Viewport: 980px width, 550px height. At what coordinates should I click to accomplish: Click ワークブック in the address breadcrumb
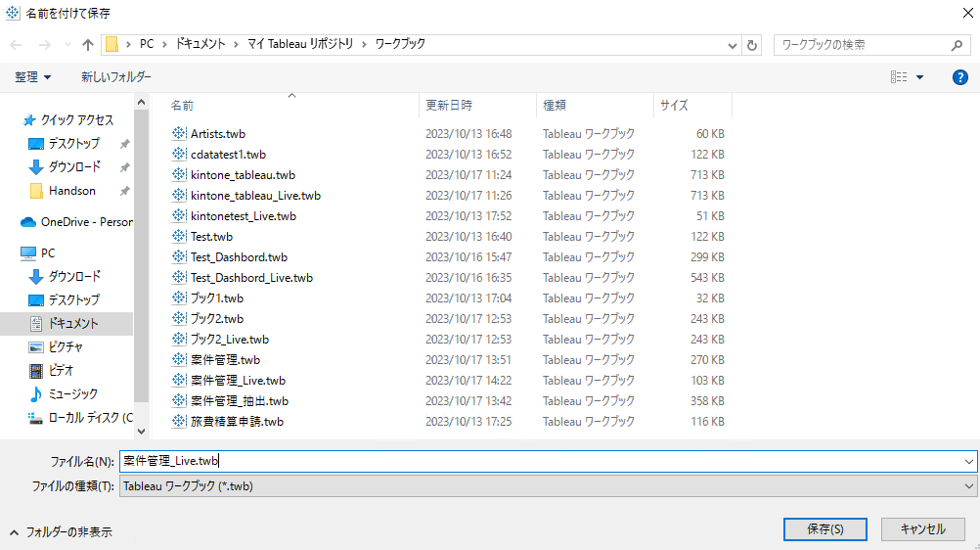coord(400,44)
